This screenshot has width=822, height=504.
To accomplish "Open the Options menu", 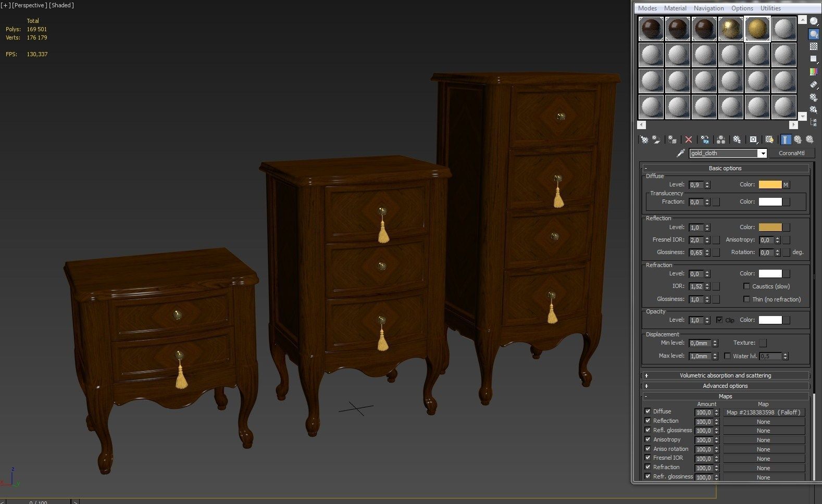I will tap(742, 8).
